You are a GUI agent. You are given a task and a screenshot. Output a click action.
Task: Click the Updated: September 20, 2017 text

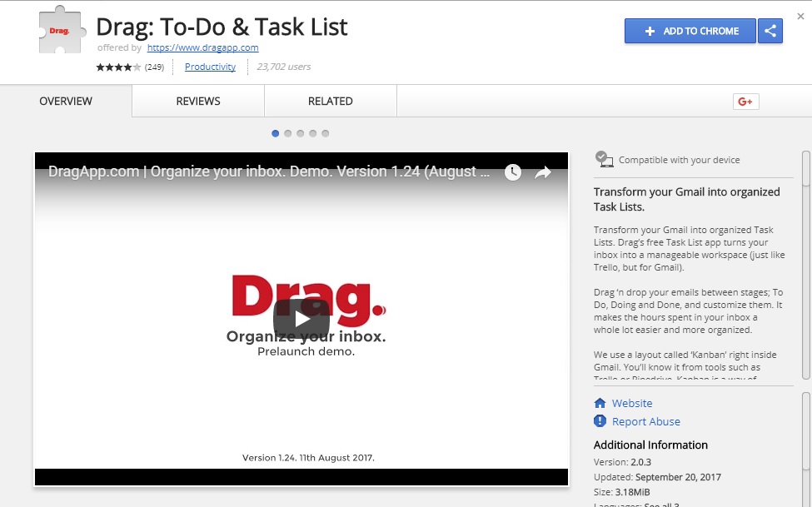point(657,477)
